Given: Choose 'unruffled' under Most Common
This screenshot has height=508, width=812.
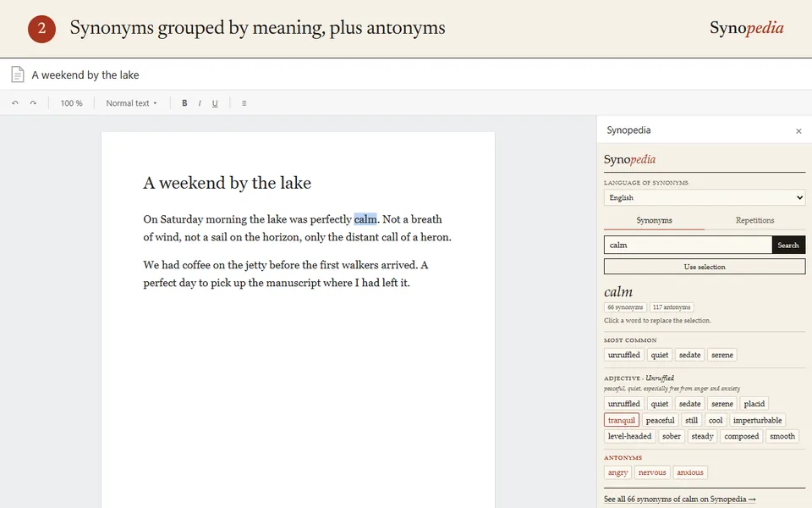Looking at the screenshot, I should (624, 355).
